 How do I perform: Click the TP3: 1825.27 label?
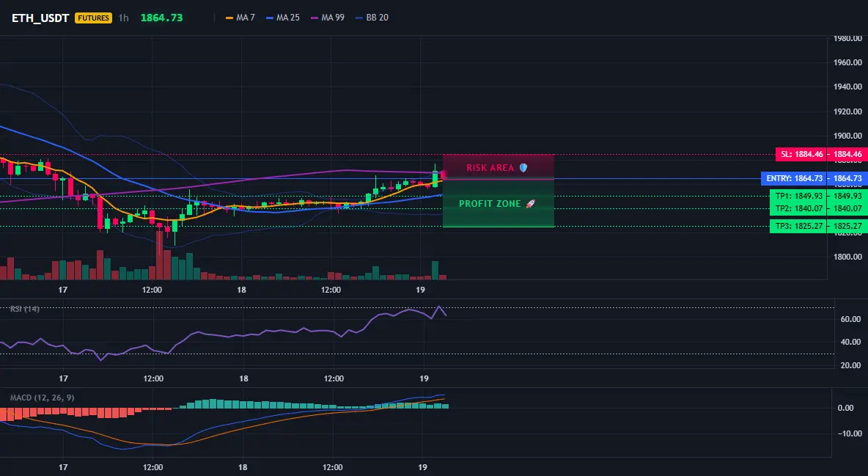point(798,226)
